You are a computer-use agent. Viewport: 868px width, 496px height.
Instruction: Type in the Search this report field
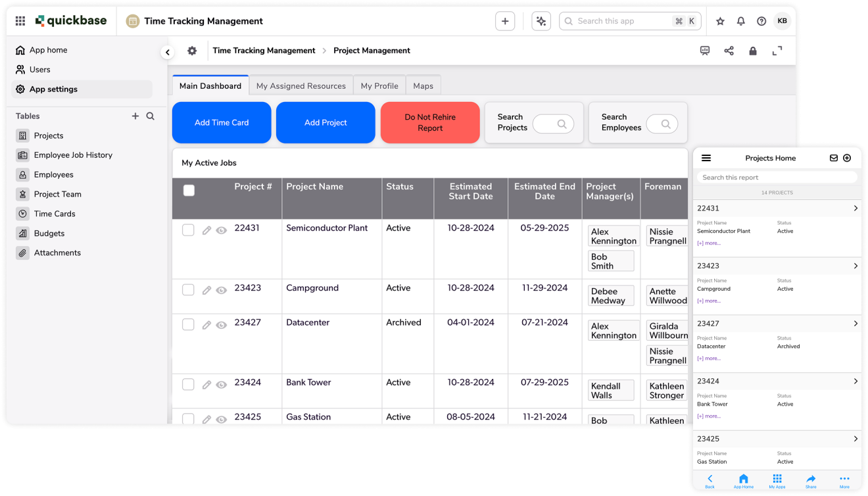tap(776, 176)
